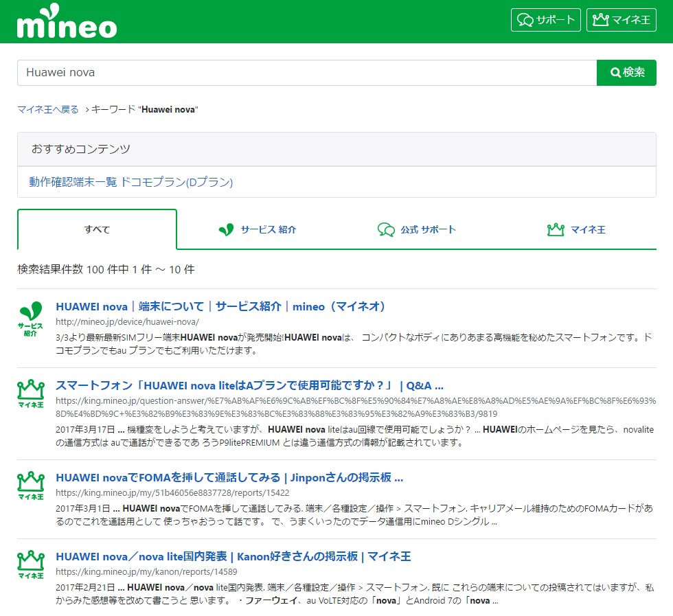Go back via マイネ王へ戻る breadcrumb link
673x616 pixels.
point(48,109)
